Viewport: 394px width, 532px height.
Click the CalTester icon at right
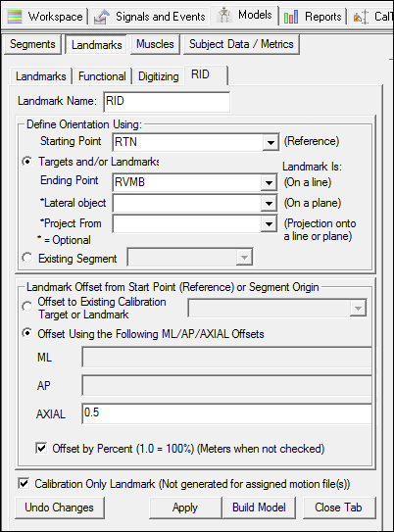coord(361,17)
